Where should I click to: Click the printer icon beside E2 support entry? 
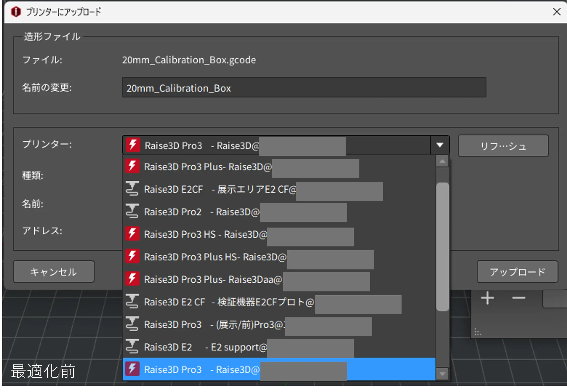click(x=132, y=346)
